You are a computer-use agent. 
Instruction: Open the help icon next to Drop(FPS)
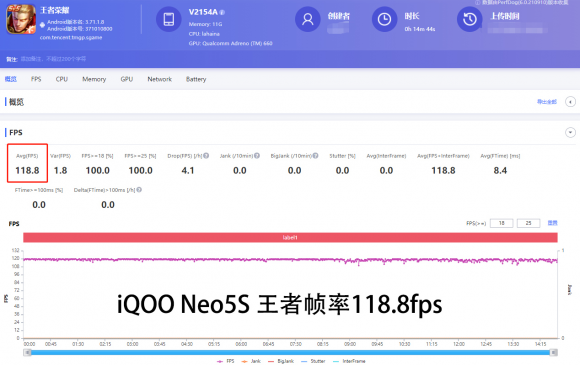(206, 156)
